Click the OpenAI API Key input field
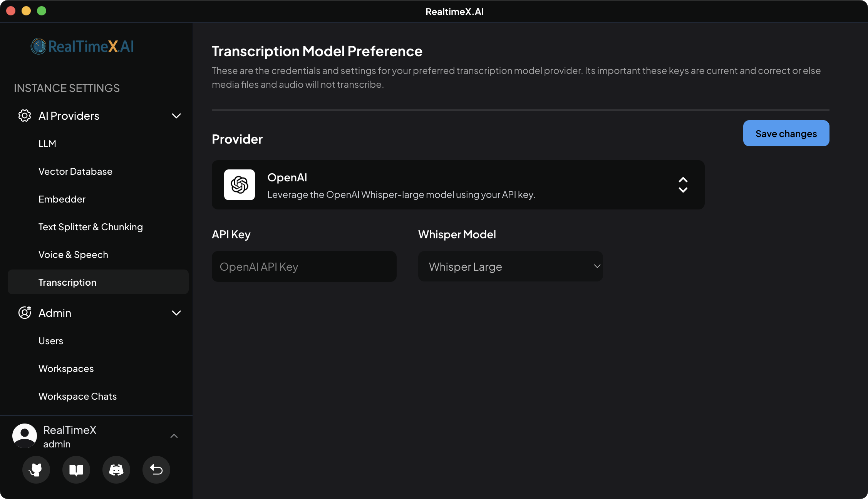Image resolution: width=868 pixels, height=499 pixels. [304, 266]
